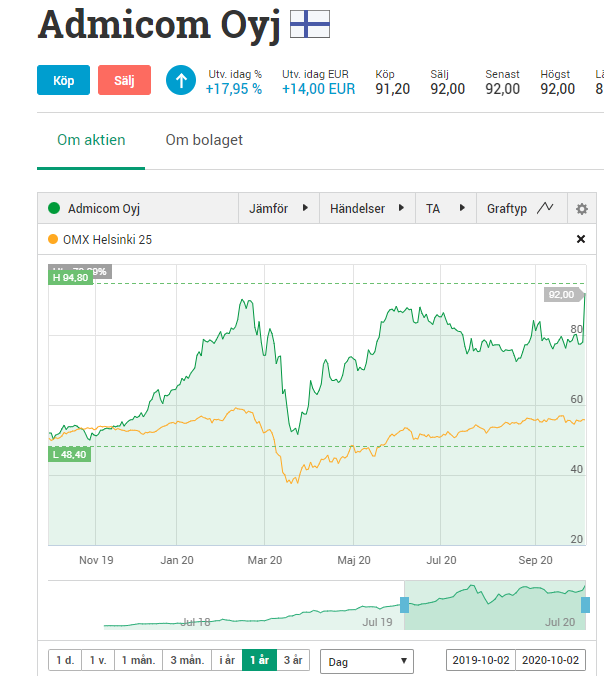Click the Jämför arrow icon
604x676 pixels.
[x=305, y=208]
